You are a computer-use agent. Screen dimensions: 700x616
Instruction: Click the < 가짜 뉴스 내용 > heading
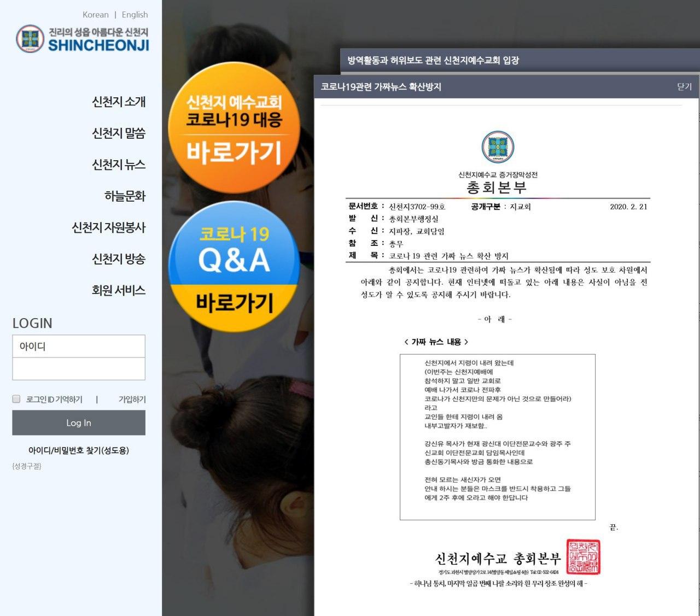(x=436, y=342)
